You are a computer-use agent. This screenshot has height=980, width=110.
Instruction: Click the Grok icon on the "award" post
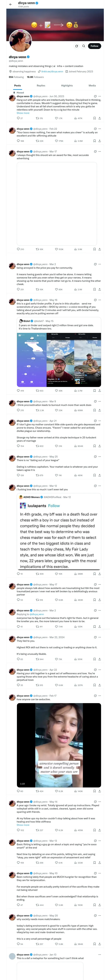95,151
